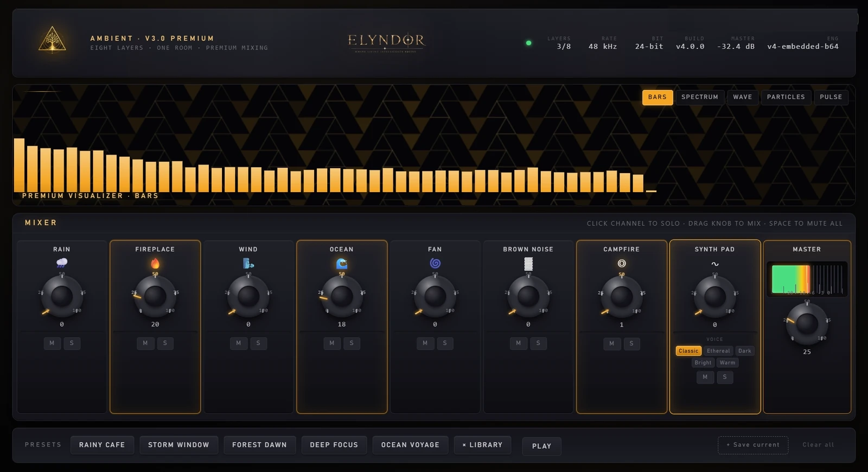Click the master value -32.4 dB
This screenshot has width=868, height=472.
(x=736, y=47)
